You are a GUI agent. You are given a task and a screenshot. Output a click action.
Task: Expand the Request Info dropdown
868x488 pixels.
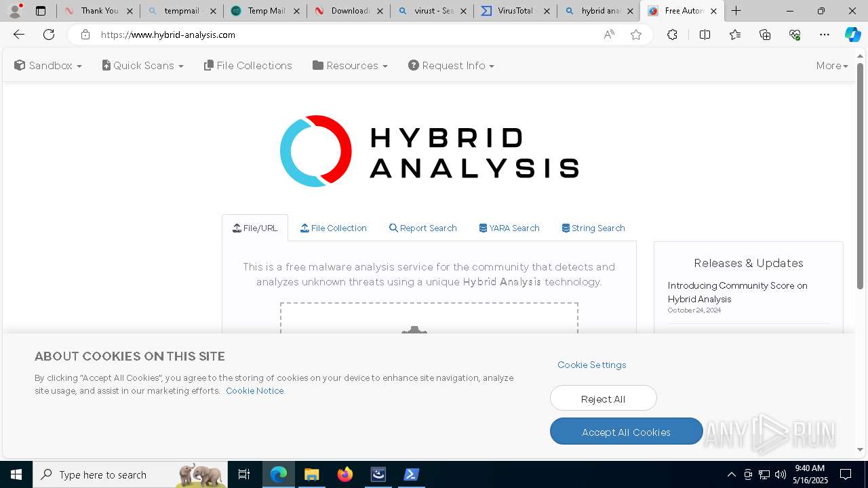(451, 66)
